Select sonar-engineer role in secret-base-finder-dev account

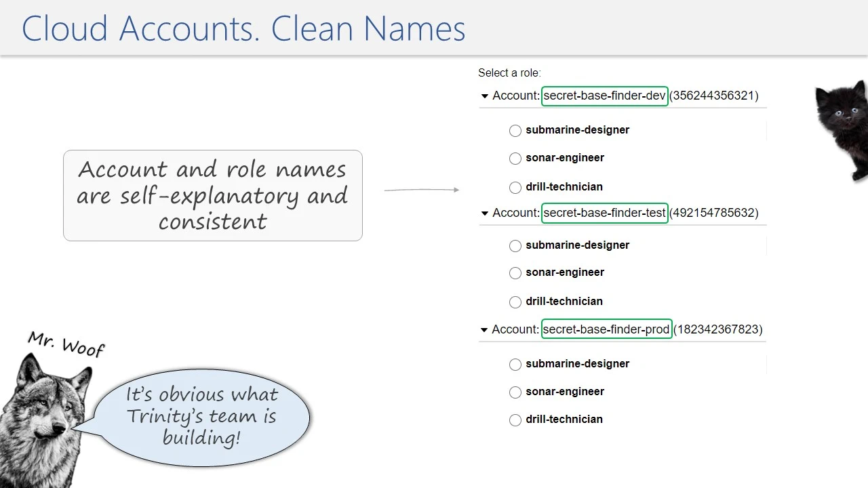click(x=515, y=159)
